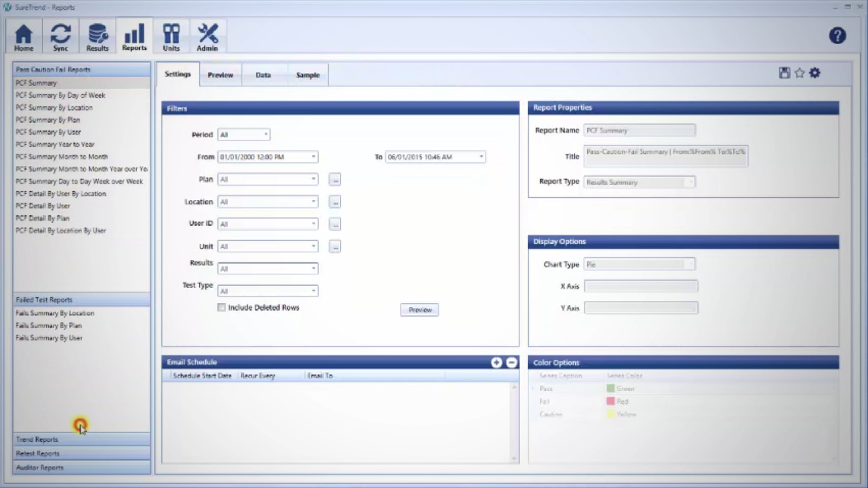This screenshot has height=488, width=868.
Task: Switch to the Data tab
Action: [x=263, y=75]
